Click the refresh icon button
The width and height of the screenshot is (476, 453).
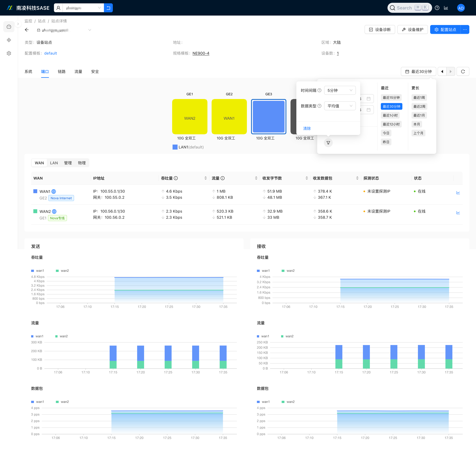click(x=463, y=72)
